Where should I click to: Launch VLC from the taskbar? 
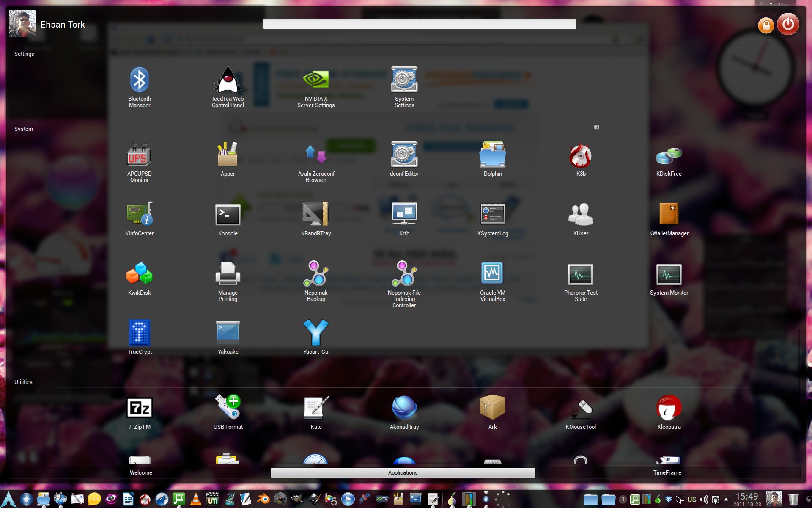pyautogui.click(x=196, y=500)
